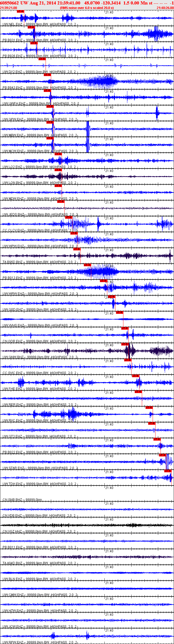Select the UW.BLN EHZ station label
Viewport: 174px width, 644px height.
tap(12, 579)
